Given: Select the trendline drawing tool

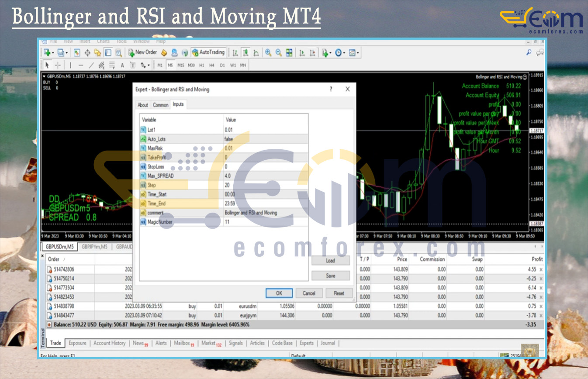Looking at the screenshot, I should click(x=91, y=65).
